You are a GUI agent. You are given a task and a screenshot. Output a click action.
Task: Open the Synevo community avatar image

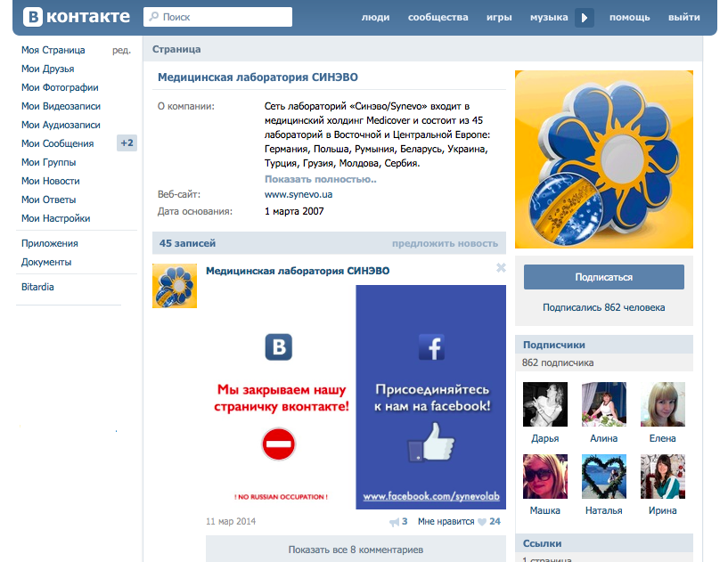click(x=603, y=159)
